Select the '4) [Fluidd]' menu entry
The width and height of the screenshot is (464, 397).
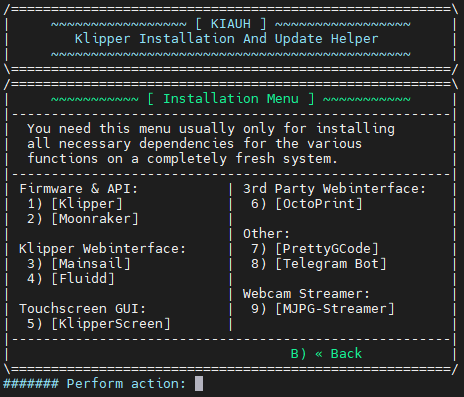coord(71,279)
